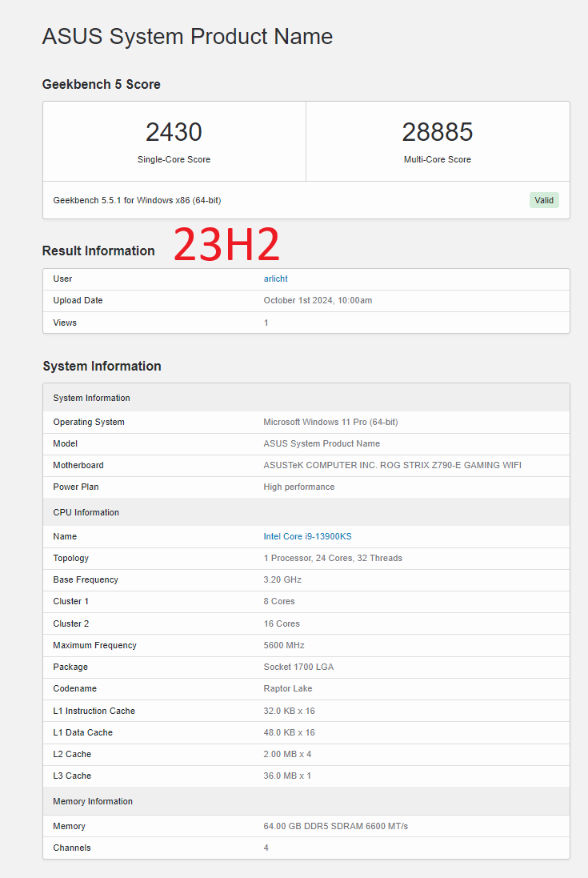Select the topology value 1 Processor, 24 Cores, 32 Threads
The width and height of the screenshot is (588, 878).
click(333, 559)
